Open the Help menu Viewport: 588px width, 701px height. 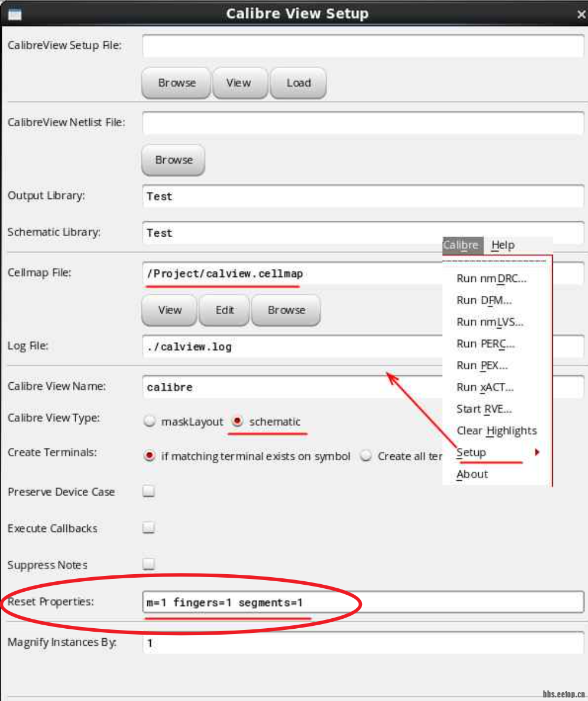(503, 245)
